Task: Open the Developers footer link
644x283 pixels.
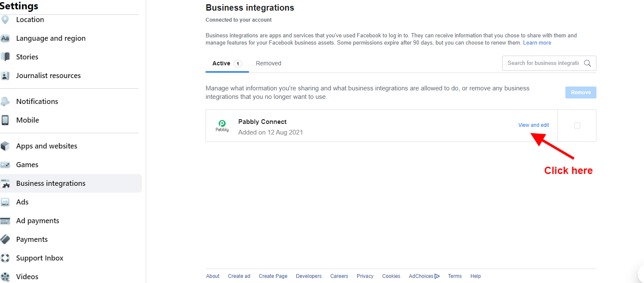Action: (x=309, y=276)
